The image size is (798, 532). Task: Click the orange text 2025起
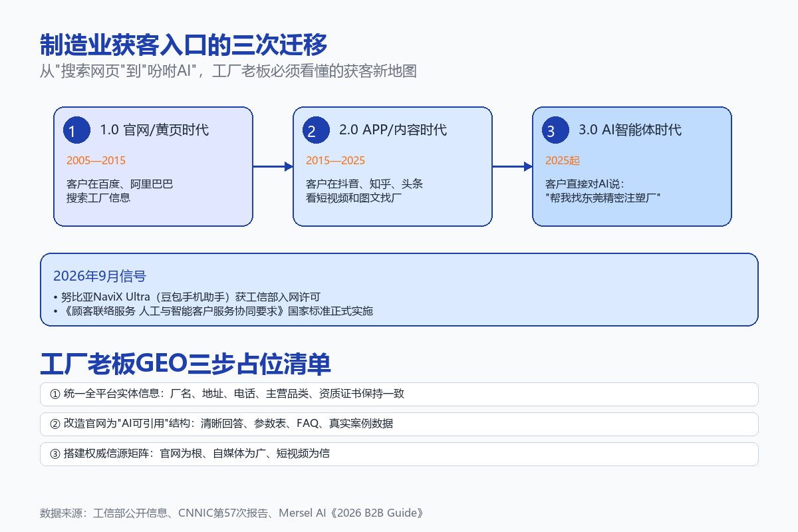point(563,161)
